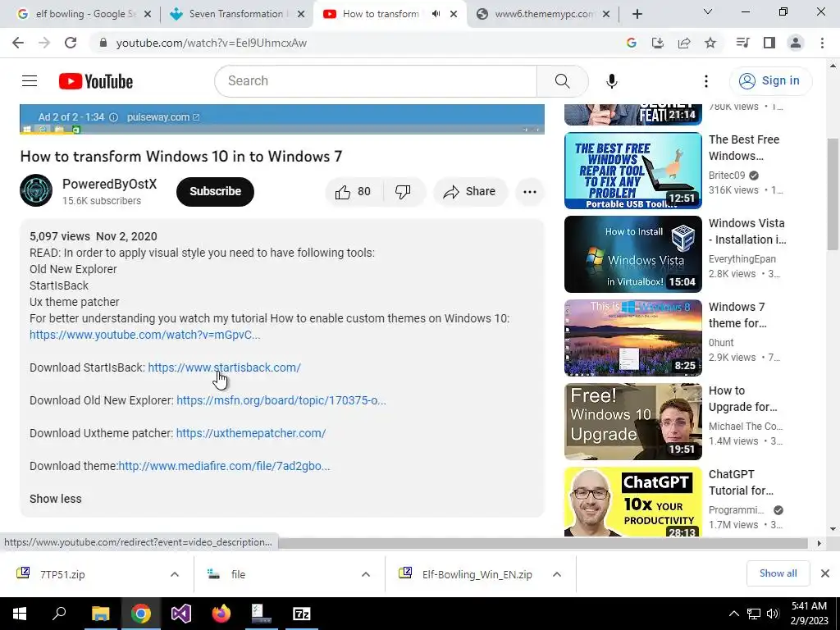
Task: Click the Share button
Action: [x=470, y=192]
